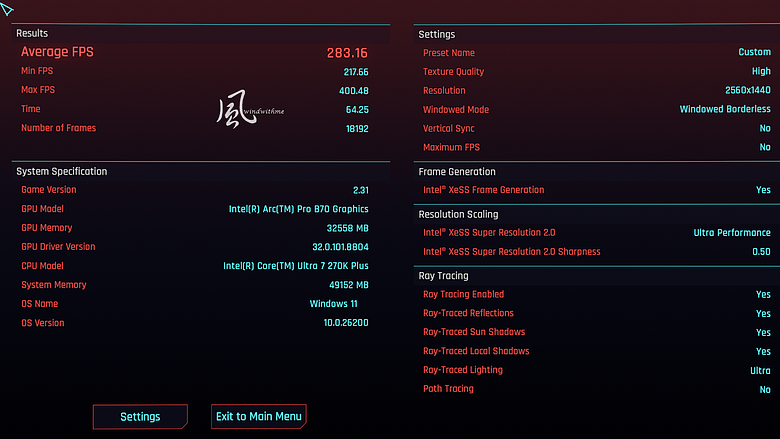
Task: Click the CPU Model label
Action: click(42, 265)
